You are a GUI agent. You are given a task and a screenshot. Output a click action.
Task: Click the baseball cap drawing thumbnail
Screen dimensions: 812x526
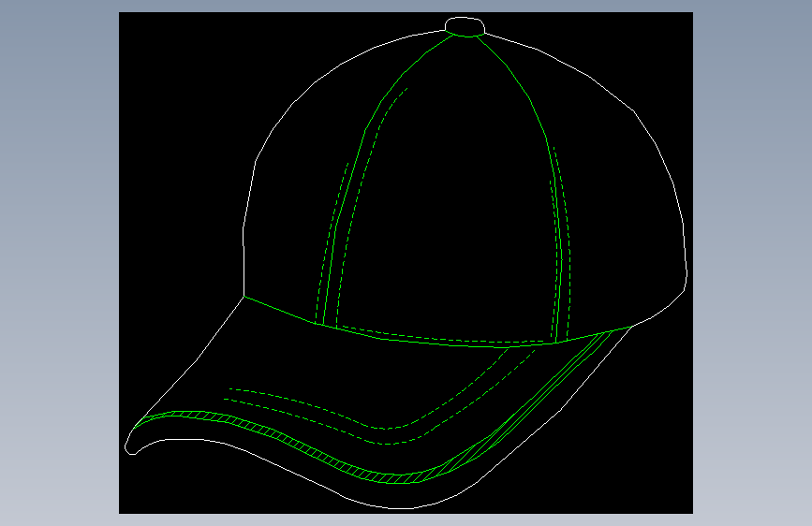click(x=406, y=263)
